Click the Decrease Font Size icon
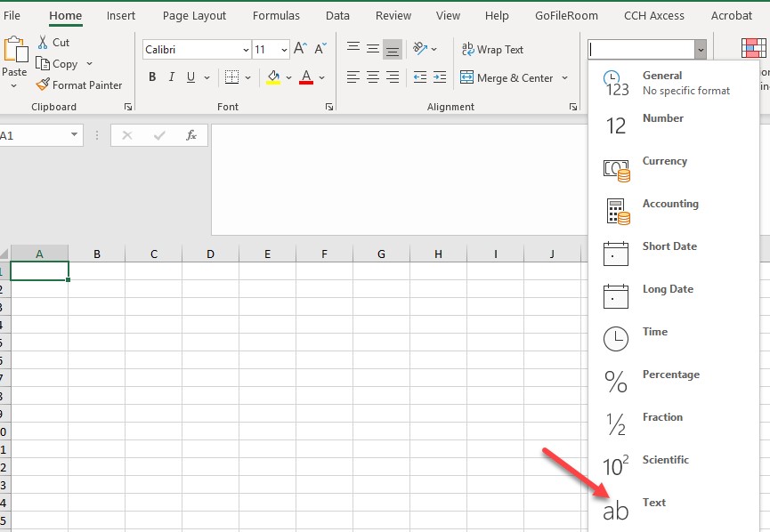This screenshot has height=532, width=770. (x=320, y=49)
